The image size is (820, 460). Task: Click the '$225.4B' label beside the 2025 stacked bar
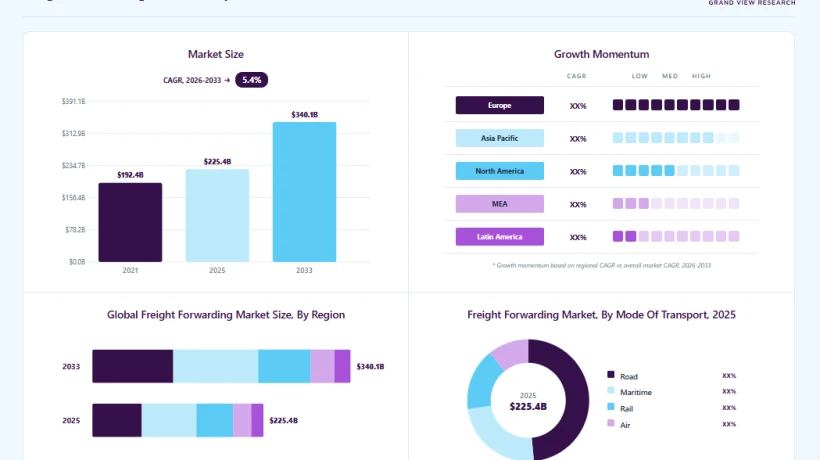click(x=283, y=420)
